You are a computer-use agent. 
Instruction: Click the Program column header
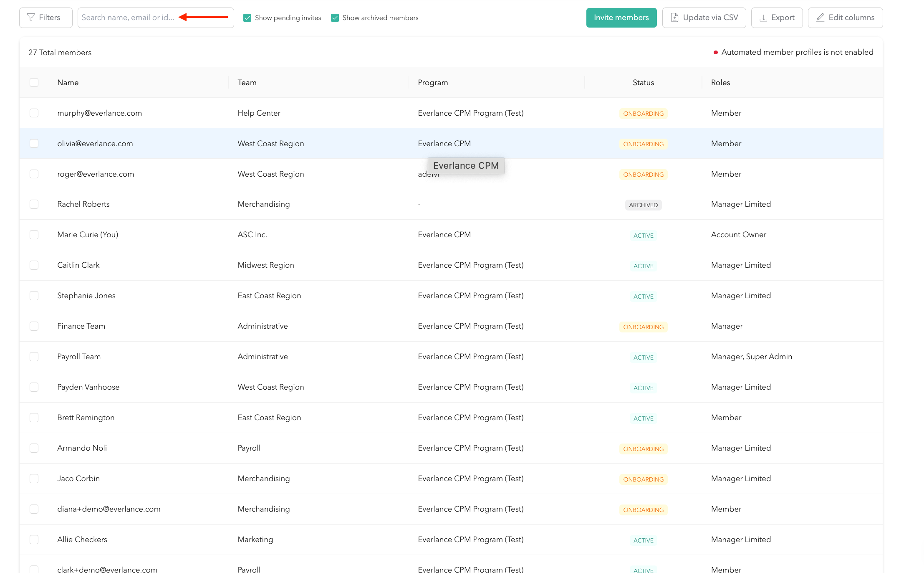pyautogui.click(x=433, y=83)
